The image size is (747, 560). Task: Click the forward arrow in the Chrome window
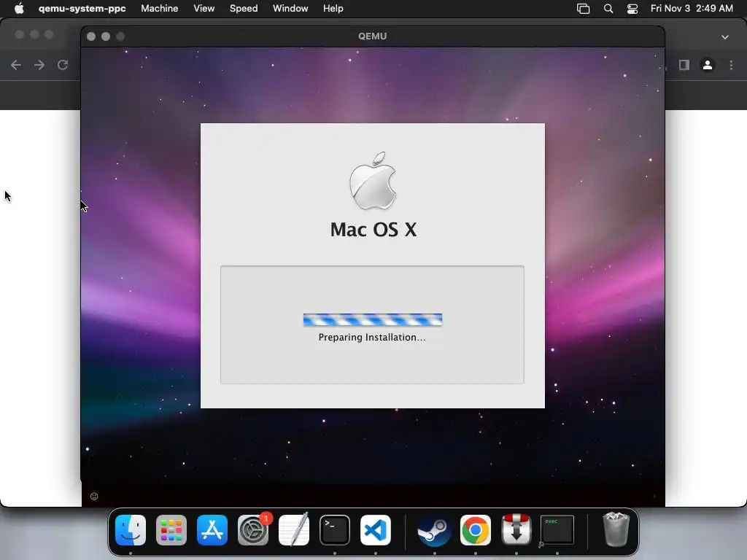[39, 65]
